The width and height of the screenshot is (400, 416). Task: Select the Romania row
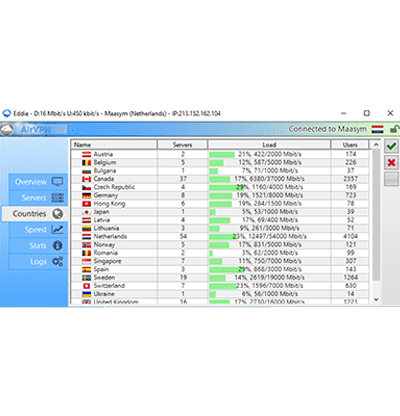(x=220, y=253)
